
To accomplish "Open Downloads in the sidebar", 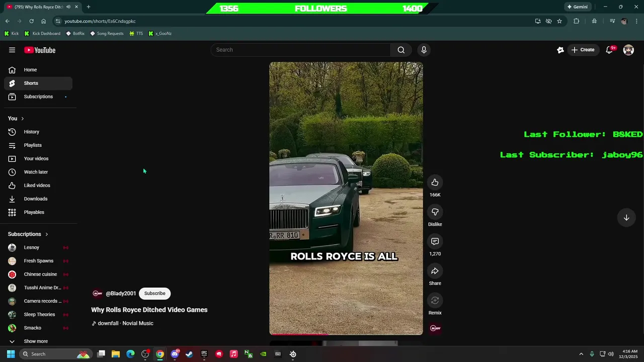I will (38, 199).
